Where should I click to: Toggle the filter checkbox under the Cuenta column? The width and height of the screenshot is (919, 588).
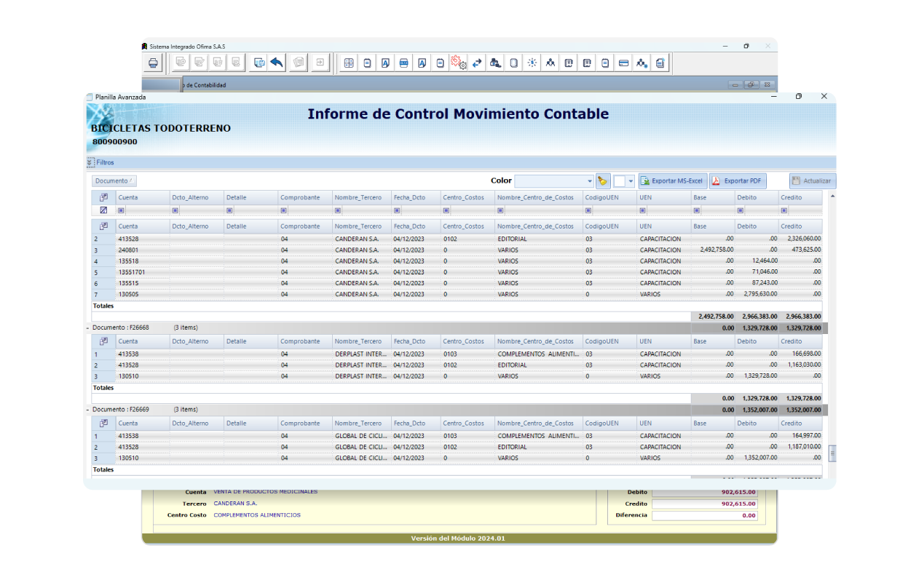121,210
